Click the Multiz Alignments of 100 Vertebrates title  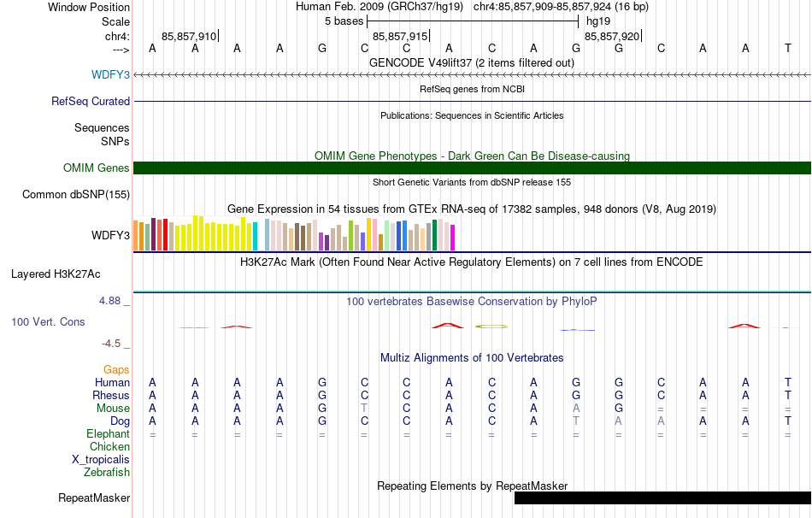coord(472,357)
